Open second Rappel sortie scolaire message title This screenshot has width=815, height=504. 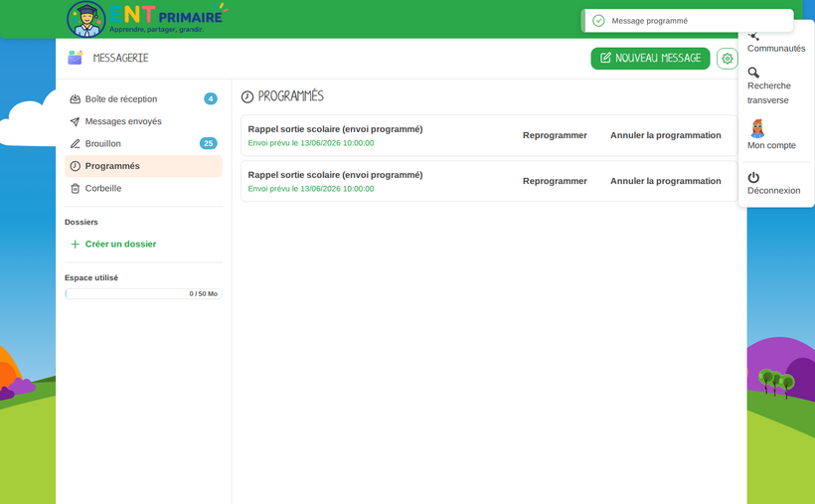(x=335, y=175)
